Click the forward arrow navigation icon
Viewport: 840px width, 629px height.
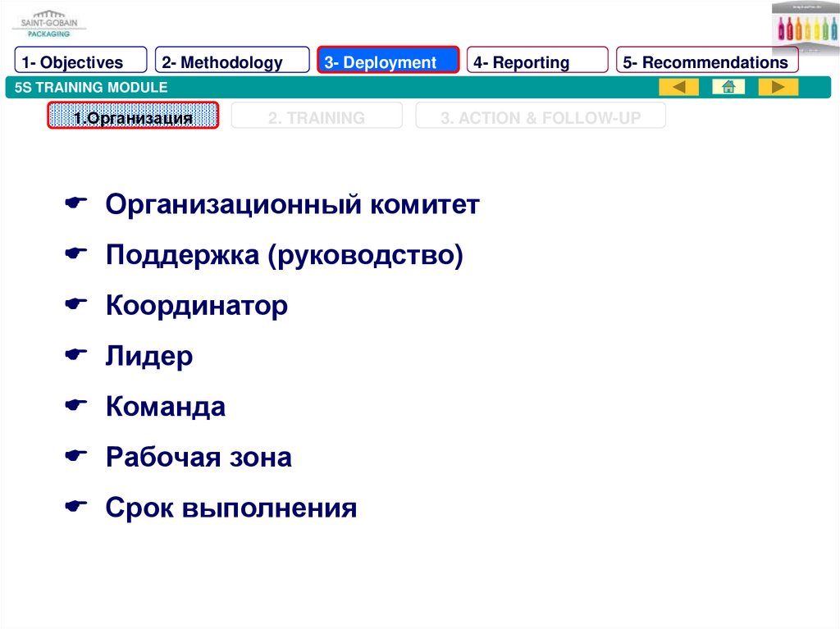778,87
